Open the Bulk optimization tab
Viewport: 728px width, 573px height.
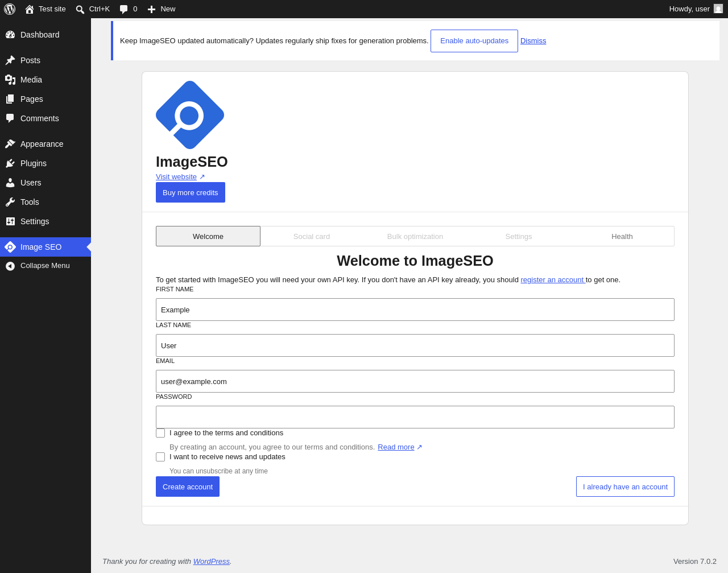(415, 236)
